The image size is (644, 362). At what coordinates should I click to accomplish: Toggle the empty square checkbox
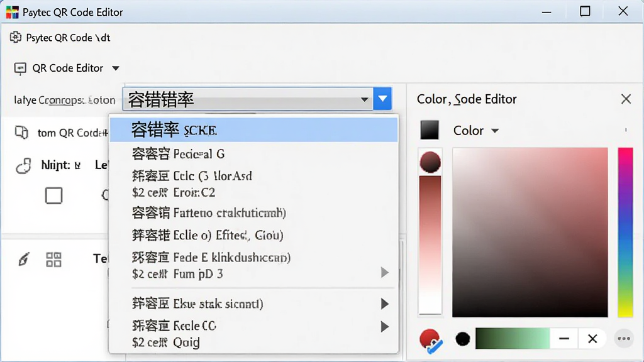click(x=54, y=196)
